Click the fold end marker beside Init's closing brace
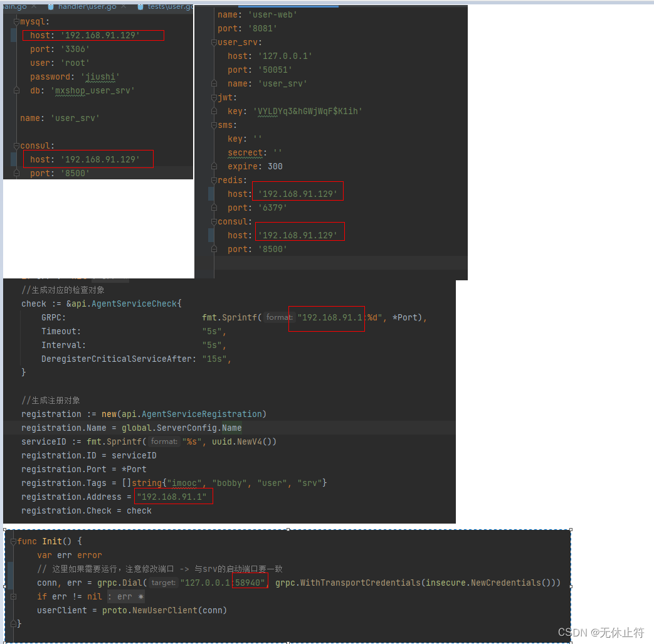Viewport: 654px width, 644px height. pos(13,624)
